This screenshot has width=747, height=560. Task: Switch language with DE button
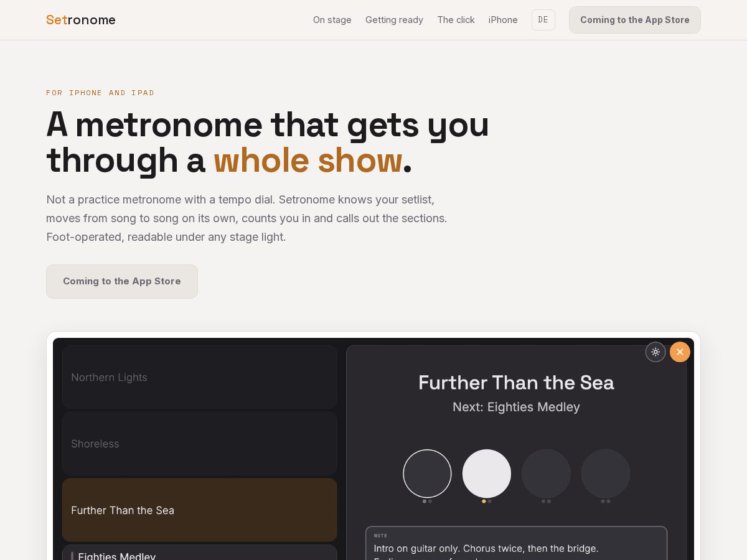coord(543,20)
